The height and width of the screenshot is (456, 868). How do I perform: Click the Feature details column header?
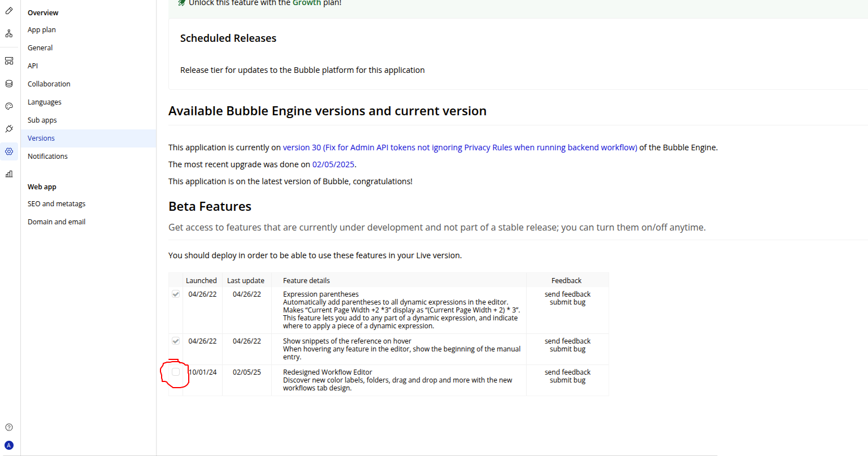306,281
